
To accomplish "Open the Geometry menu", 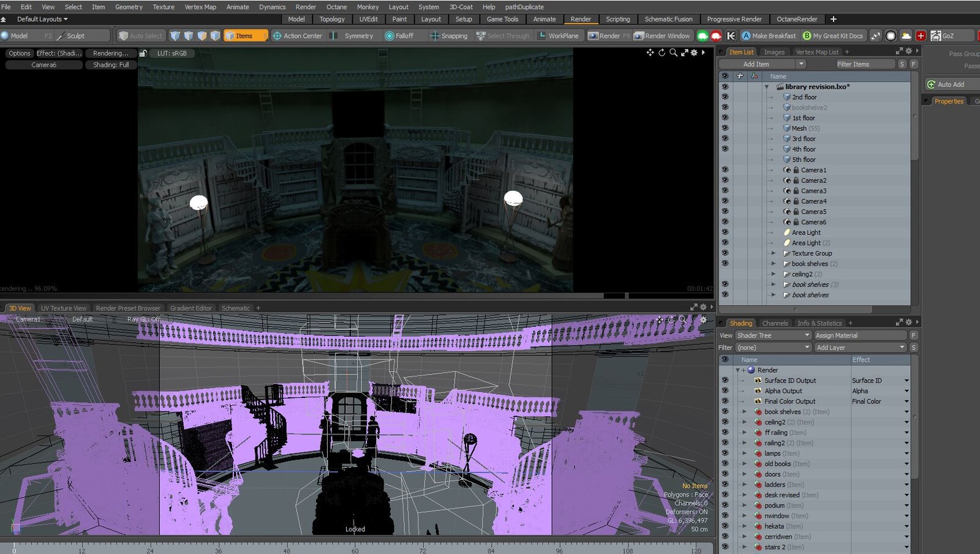I will (129, 7).
